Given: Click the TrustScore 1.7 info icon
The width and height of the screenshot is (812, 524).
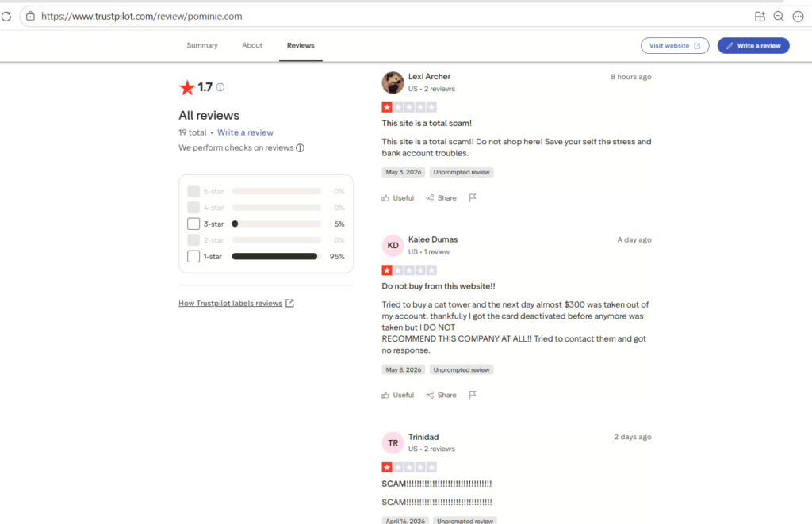Looking at the screenshot, I should click(x=220, y=87).
